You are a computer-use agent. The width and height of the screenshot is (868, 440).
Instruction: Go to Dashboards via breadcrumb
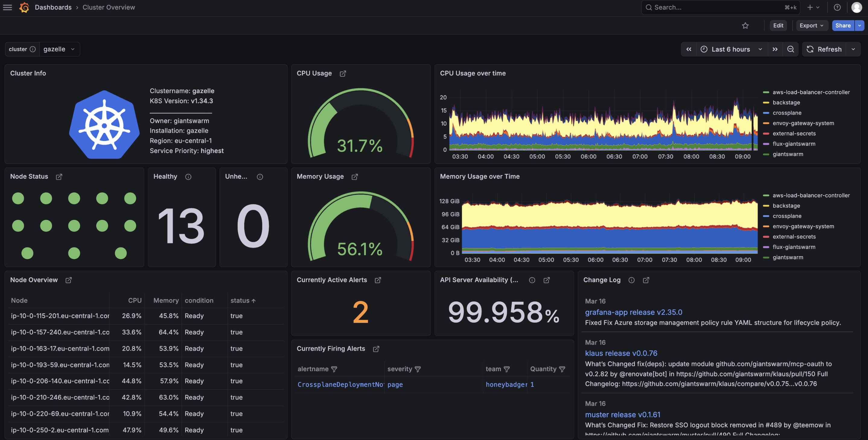pos(53,7)
